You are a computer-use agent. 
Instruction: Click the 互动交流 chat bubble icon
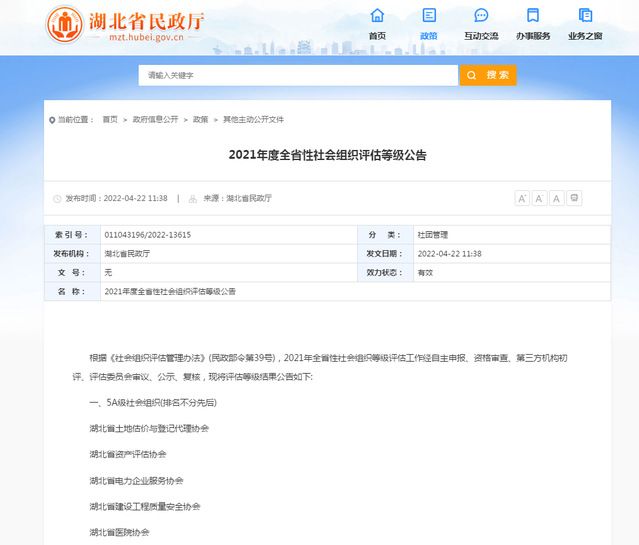click(481, 16)
